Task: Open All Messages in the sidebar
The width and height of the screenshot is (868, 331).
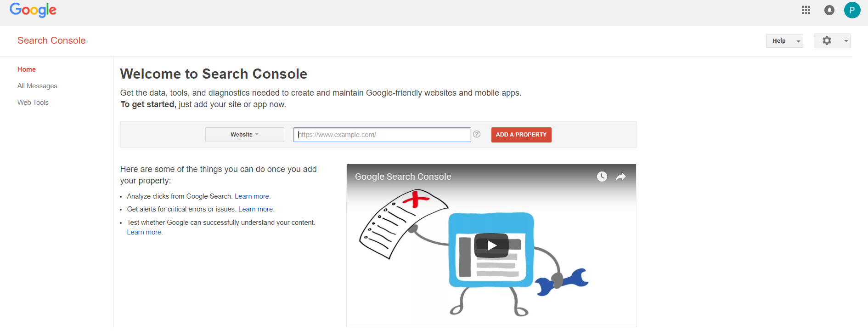Action: tap(37, 86)
